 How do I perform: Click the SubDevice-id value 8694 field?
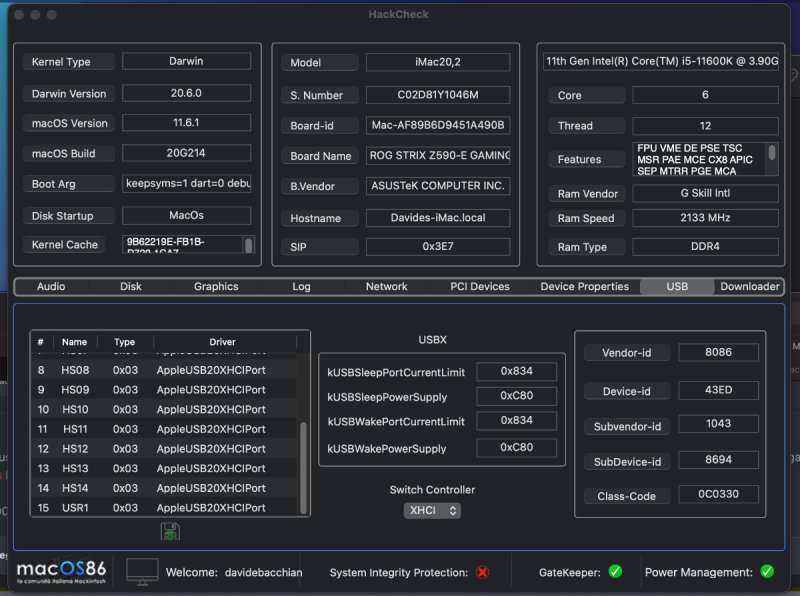(x=718, y=460)
